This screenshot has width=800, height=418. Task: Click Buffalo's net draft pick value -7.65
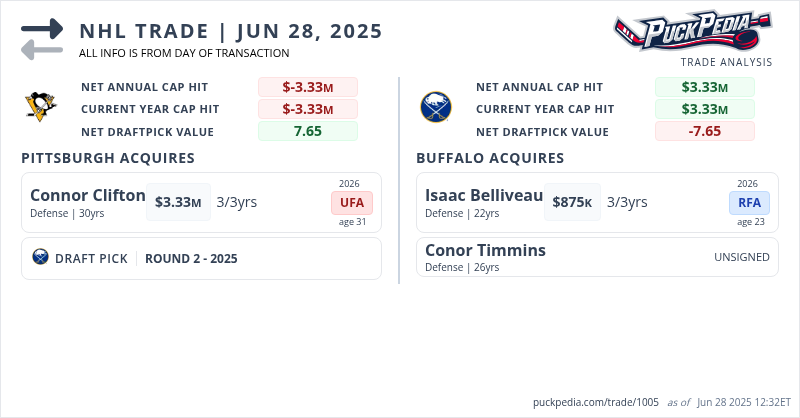coord(704,131)
